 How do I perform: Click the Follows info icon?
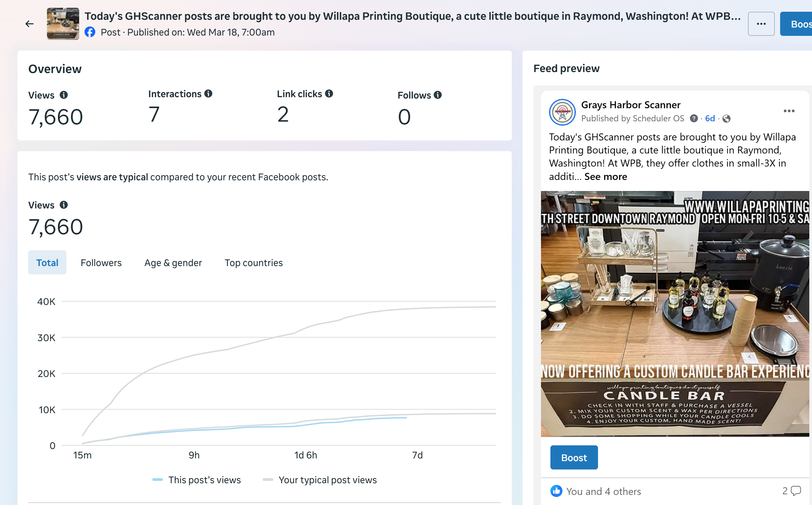tap(438, 95)
